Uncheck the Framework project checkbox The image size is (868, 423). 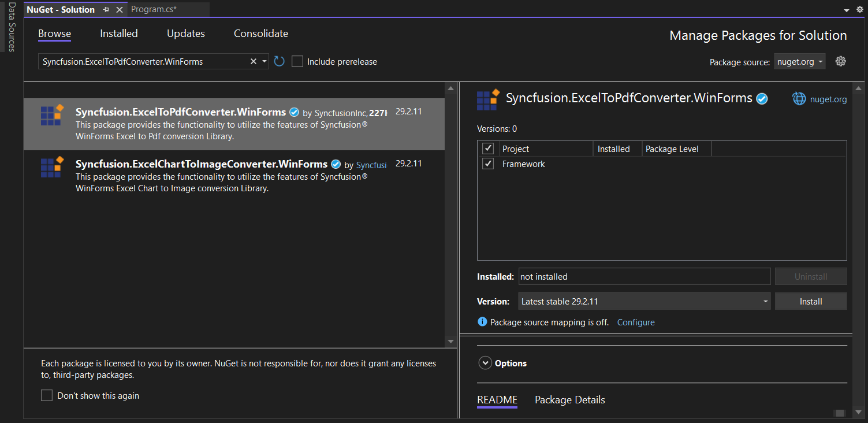tap(487, 164)
